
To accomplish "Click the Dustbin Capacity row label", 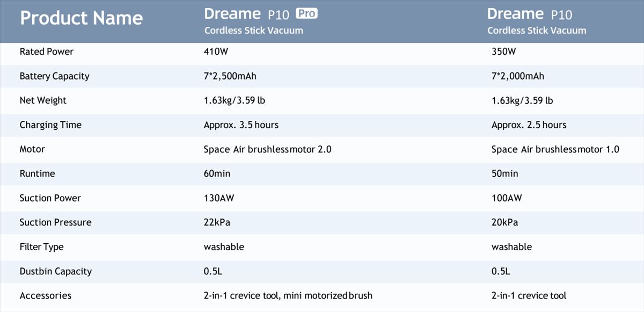I will [x=55, y=271].
